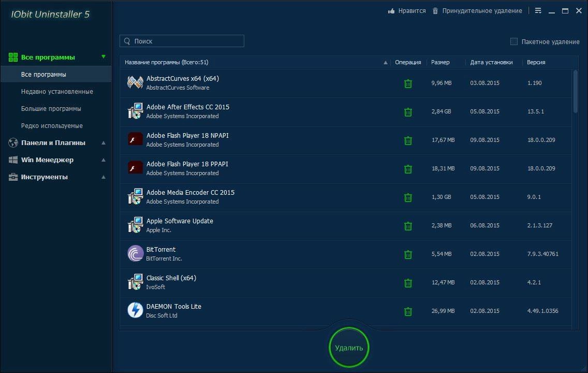Expand the Win Менеджер arrow

(x=104, y=160)
